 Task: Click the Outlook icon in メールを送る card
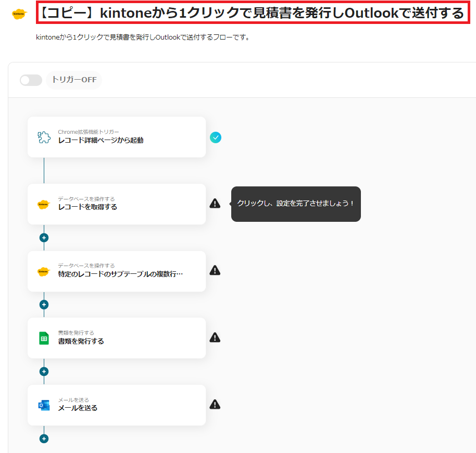point(44,406)
